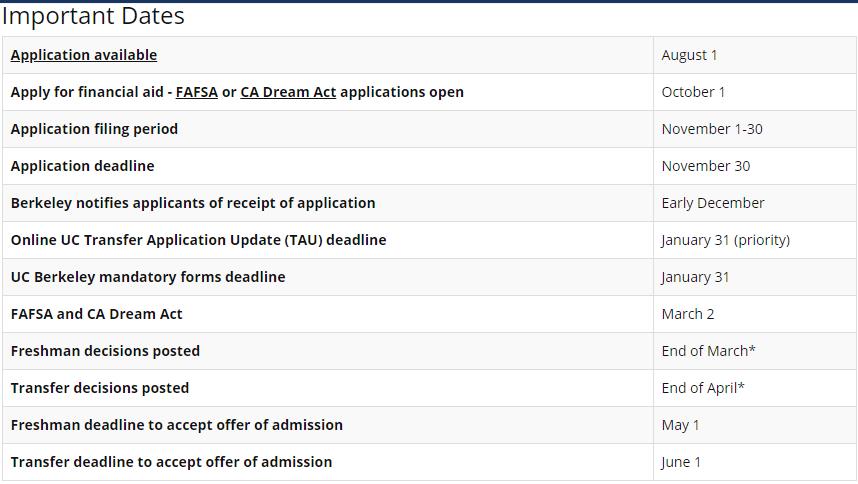Open the Application available link
The image size is (858, 484).
click(x=84, y=55)
